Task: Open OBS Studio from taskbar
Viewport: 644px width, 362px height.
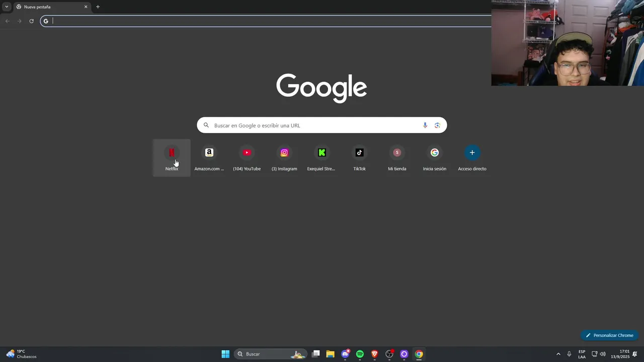Action: 389,354
